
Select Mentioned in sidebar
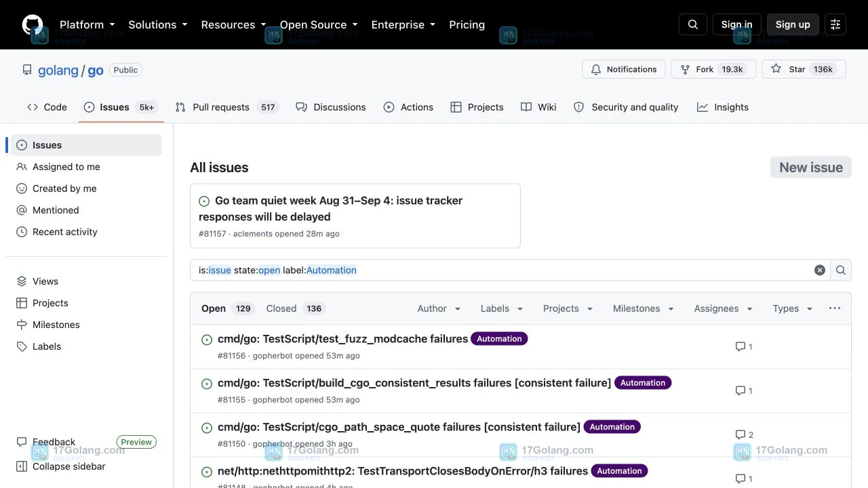point(86,210)
